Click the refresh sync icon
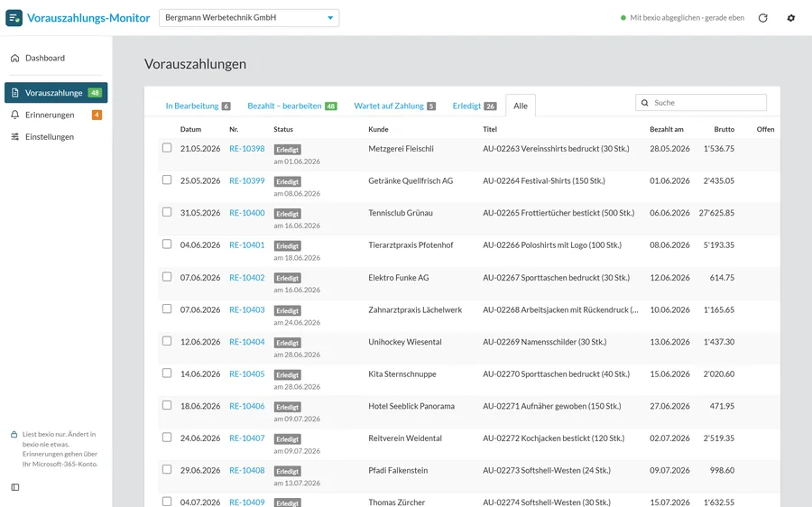Image resolution: width=812 pixels, height=507 pixels. pos(762,18)
